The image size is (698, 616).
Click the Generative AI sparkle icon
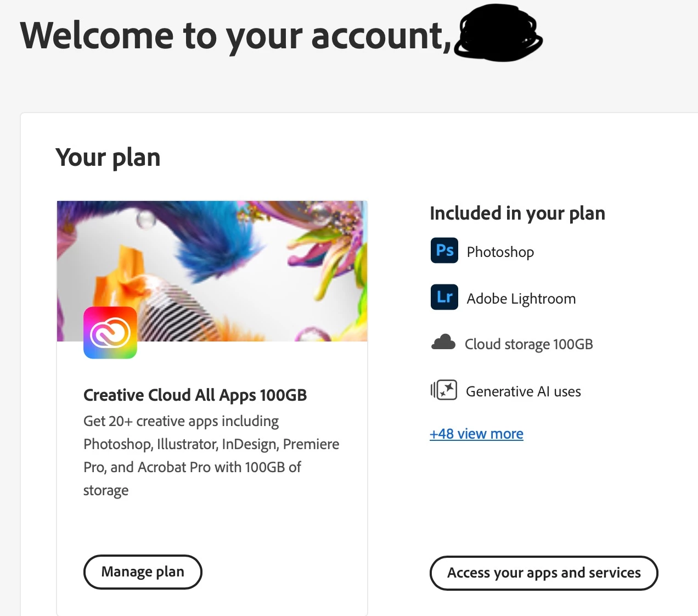click(x=444, y=390)
